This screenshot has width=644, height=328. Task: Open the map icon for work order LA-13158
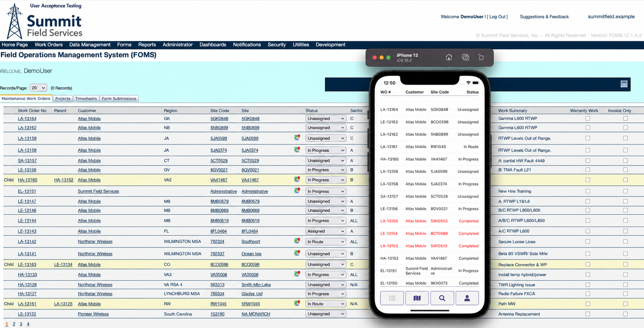pyautogui.click(x=297, y=150)
